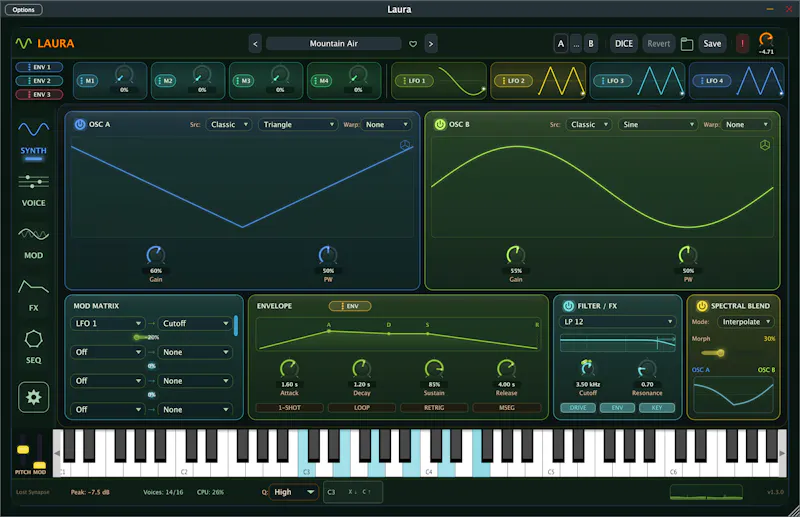Switch to the FX page
Image resolution: width=800 pixels, height=517 pixels.
[33, 296]
